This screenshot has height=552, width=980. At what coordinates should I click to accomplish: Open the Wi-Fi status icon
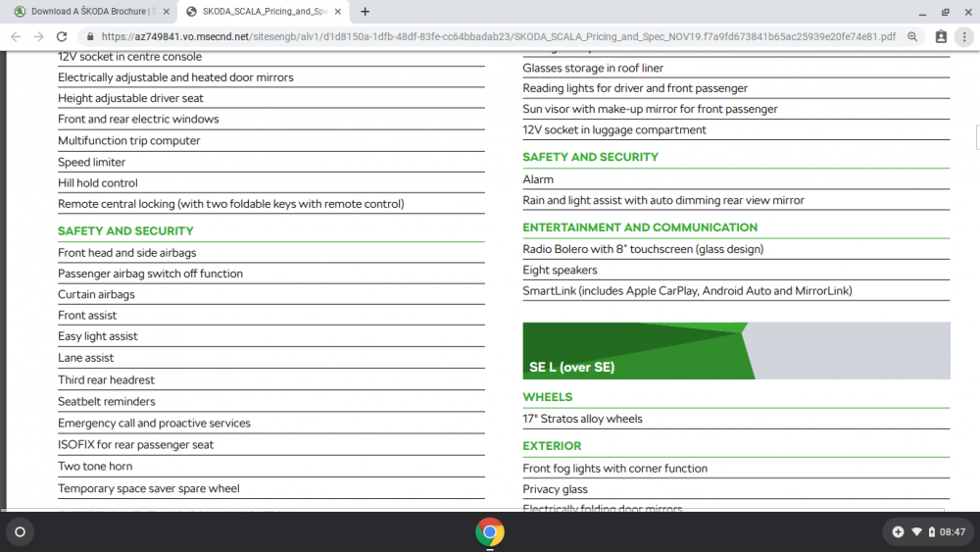(916, 532)
